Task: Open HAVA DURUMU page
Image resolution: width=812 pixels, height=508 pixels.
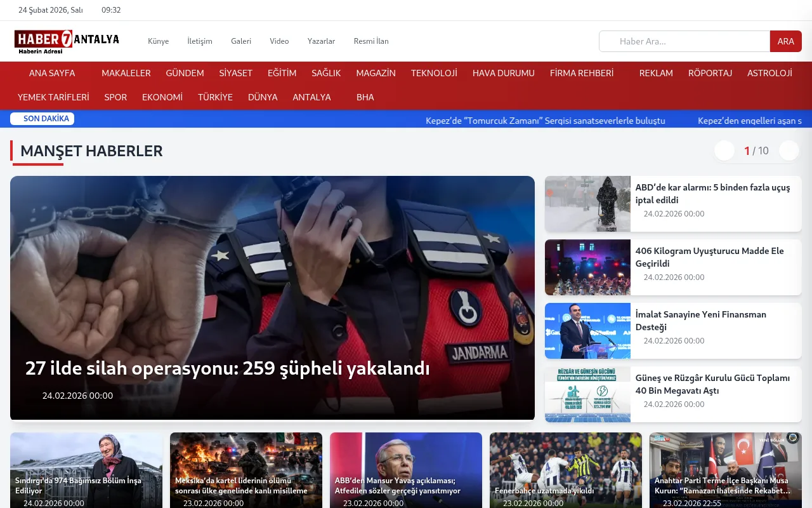Action: point(503,73)
